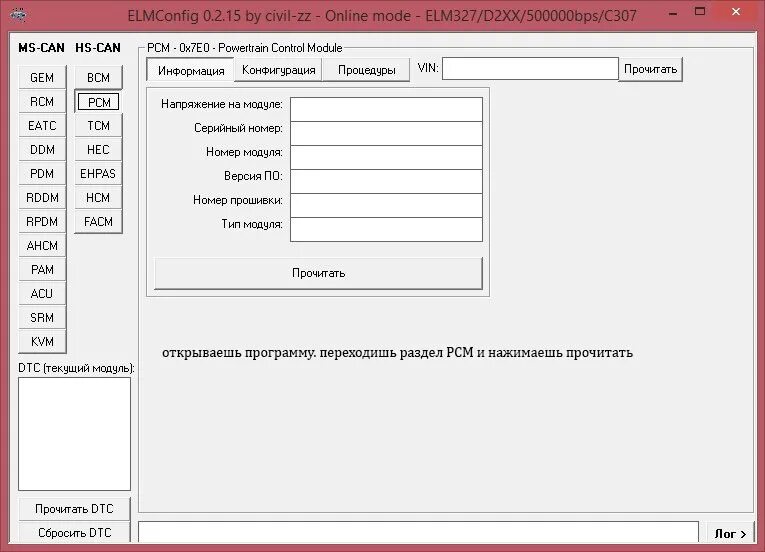Choose the EHPAS module
This screenshot has height=552, width=765.
pos(98,173)
